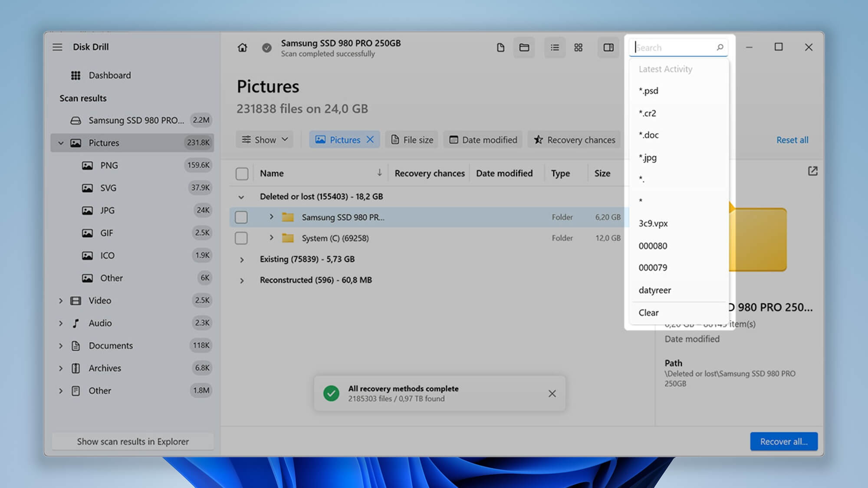This screenshot has width=868, height=488.
Task: Click the search magnifier icon
Action: coord(720,47)
